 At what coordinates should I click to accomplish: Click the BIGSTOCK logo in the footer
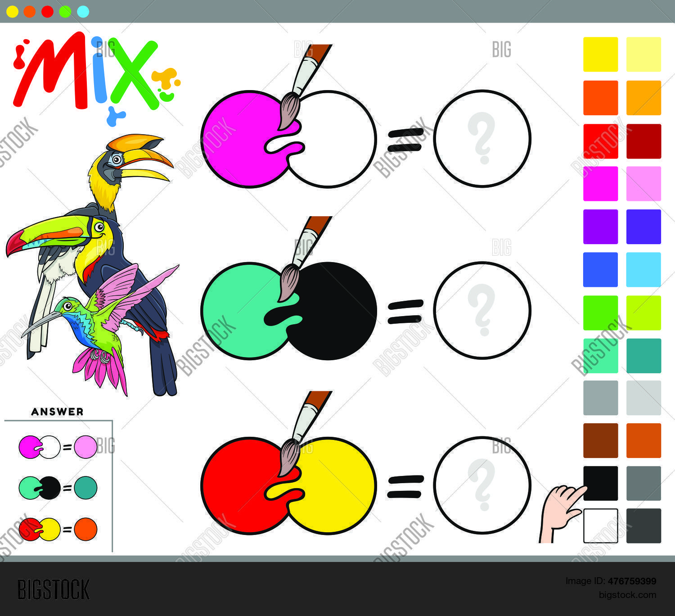[x=54, y=589]
